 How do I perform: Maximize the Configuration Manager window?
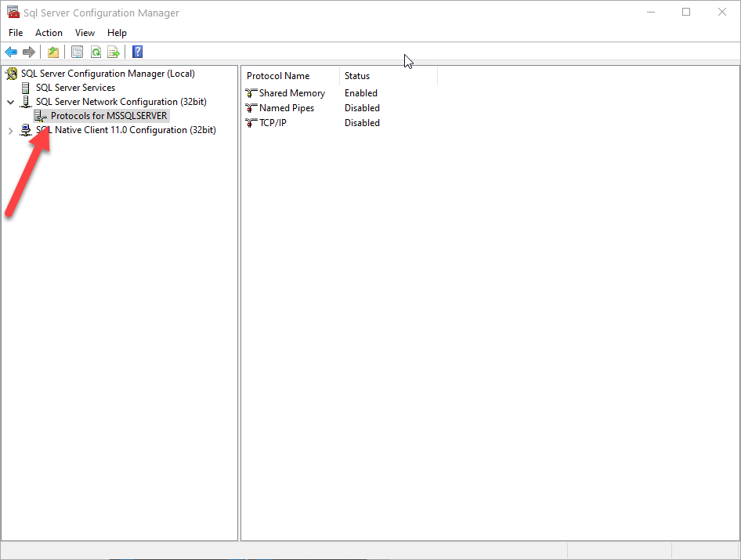point(686,13)
